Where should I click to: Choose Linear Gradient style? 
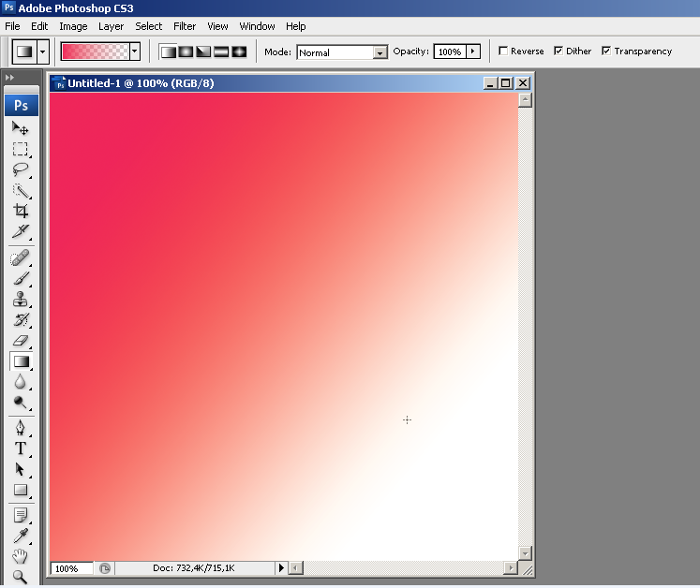(168, 51)
